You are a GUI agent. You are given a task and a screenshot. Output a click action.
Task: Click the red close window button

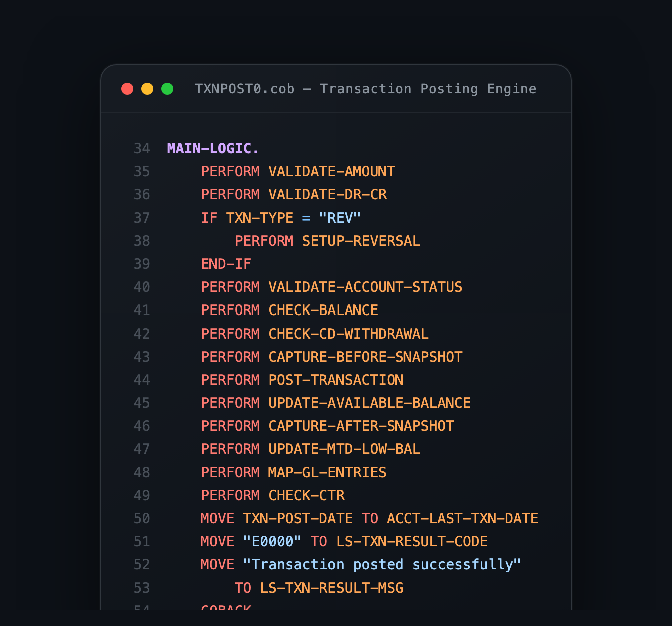tap(128, 88)
